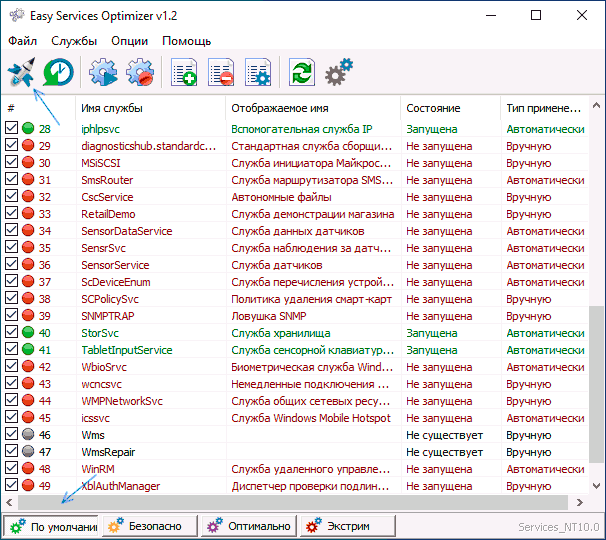
Task: Toggle the checkbox for row 42 WbioSrvc
Action: (x=12, y=366)
